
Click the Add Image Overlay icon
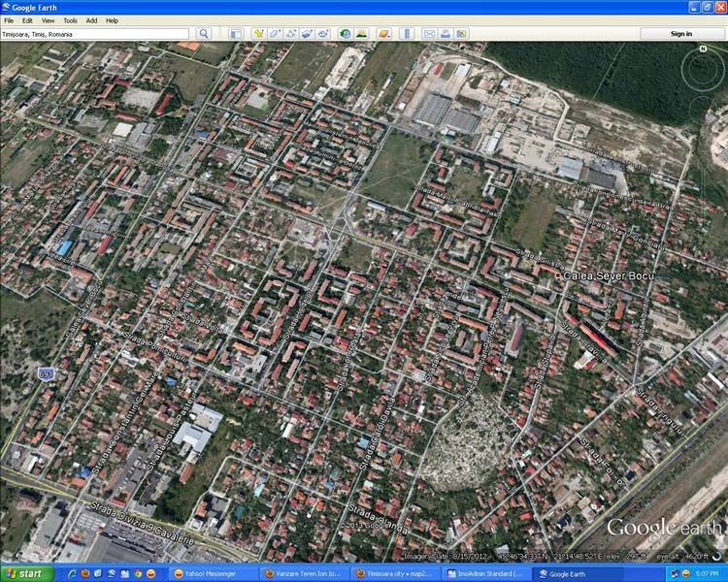tap(306, 34)
